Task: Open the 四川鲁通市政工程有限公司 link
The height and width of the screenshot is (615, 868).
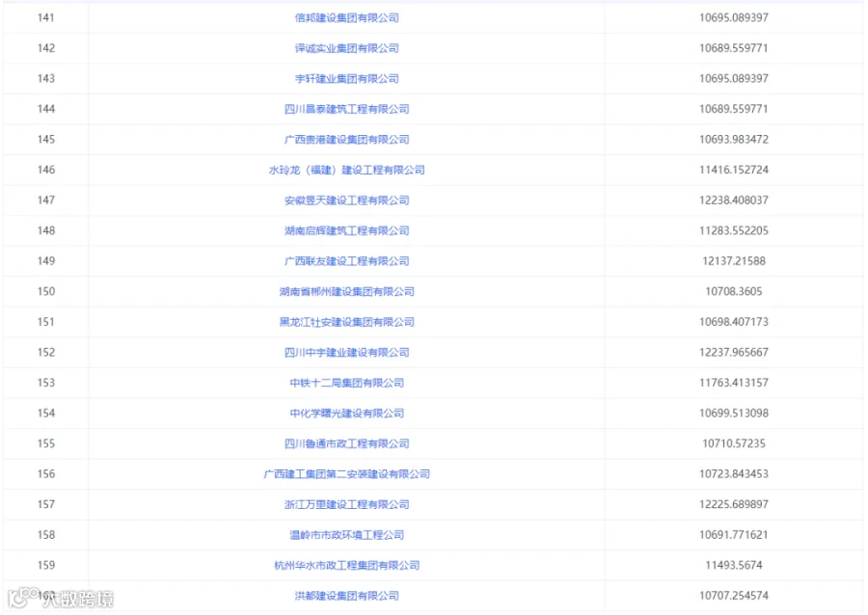Action: click(346, 443)
